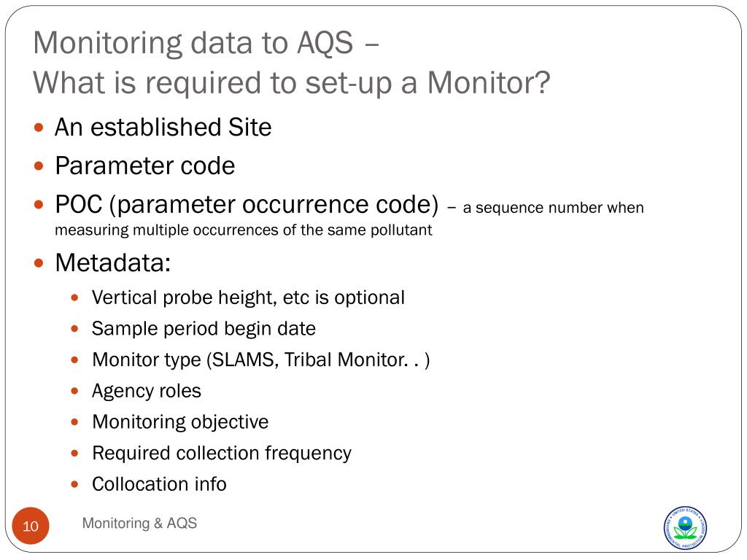The width and height of the screenshot is (747, 560).
Task: Click the orange bullet beside 'Metadata:'
Action: pos(39,262)
